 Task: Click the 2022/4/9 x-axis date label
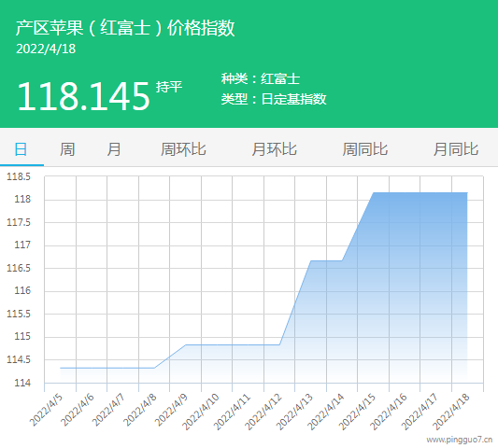pos(172,410)
